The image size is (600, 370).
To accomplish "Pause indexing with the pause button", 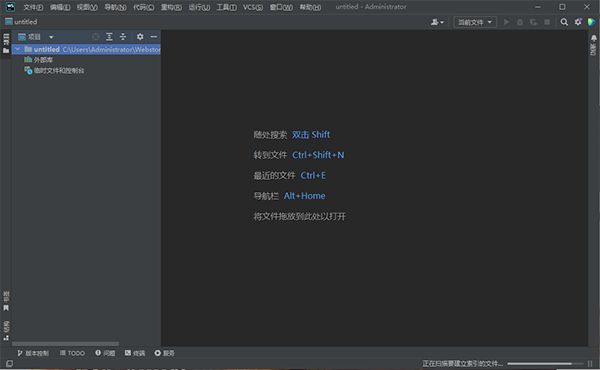I will [590, 363].
